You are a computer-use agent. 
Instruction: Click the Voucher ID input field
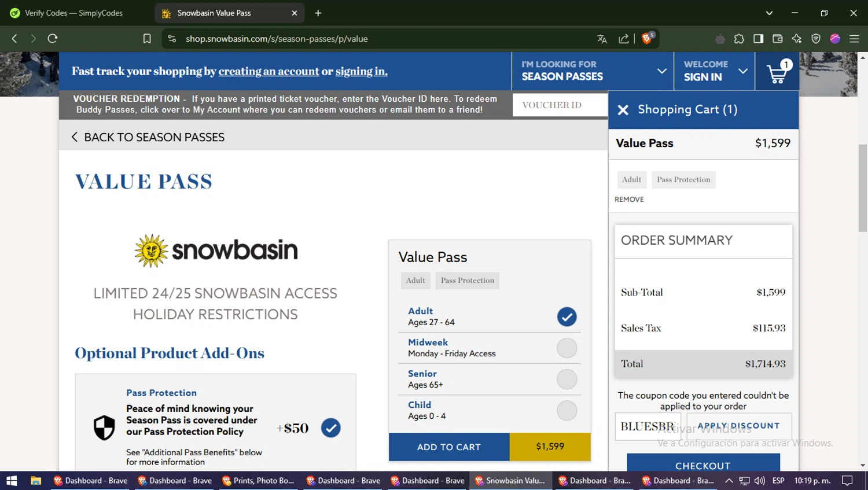[560, 105]
